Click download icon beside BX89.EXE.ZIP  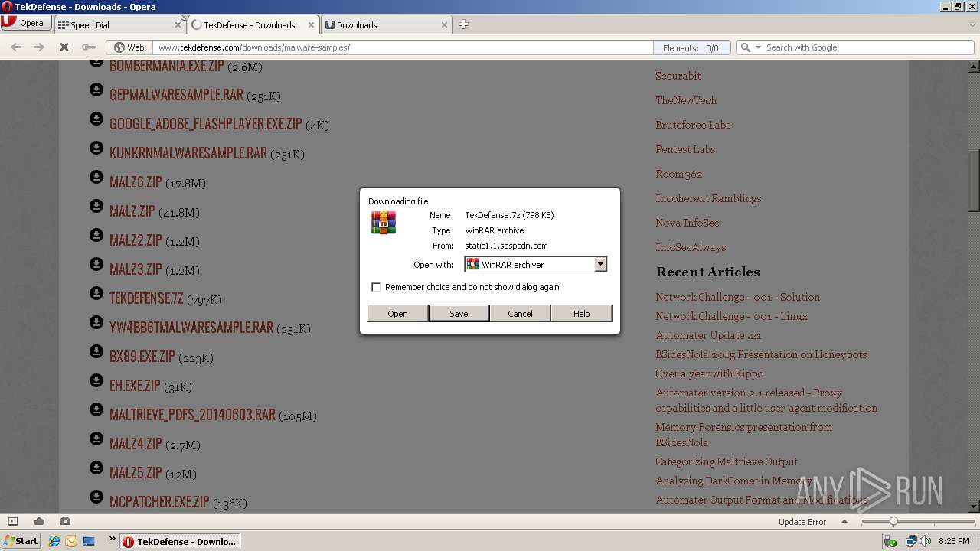(96, 351)
